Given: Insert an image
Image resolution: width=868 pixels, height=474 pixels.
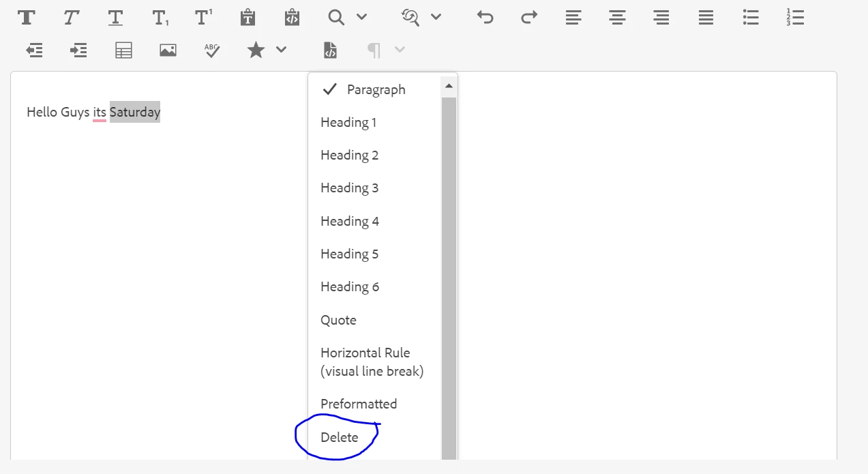Looking at the screenshot, I should pyautogui.click(x=168, y=50).
